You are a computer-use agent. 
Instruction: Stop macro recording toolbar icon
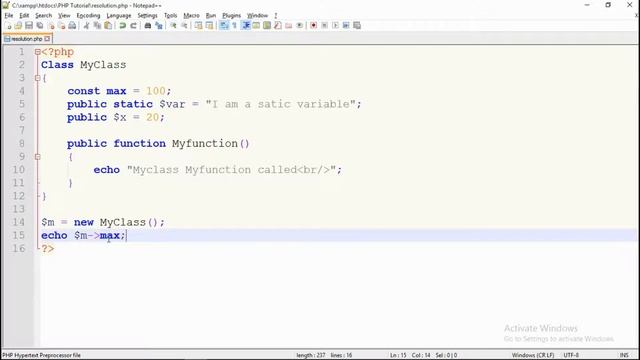coord(324,25)
